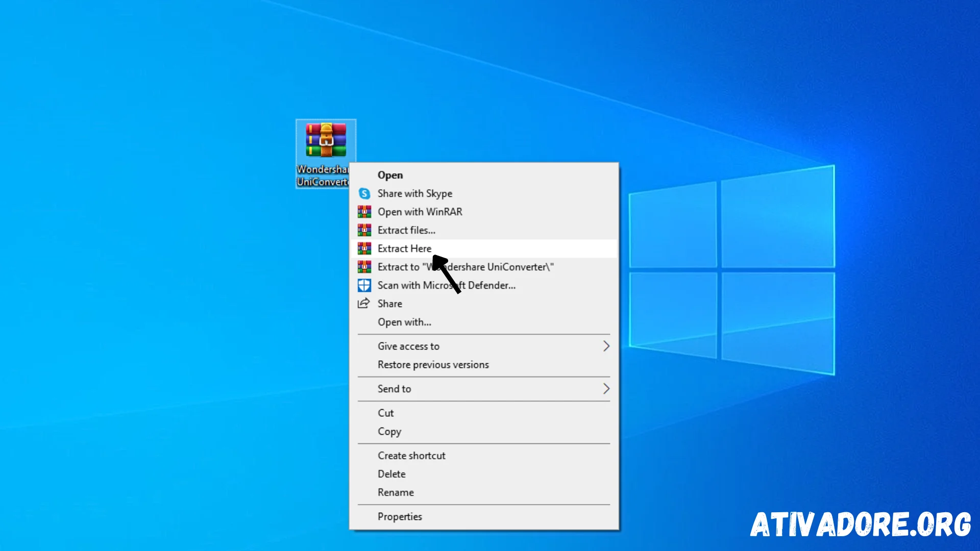
Task: Select 'Open' from the context menu
Action: coord(390,174)
